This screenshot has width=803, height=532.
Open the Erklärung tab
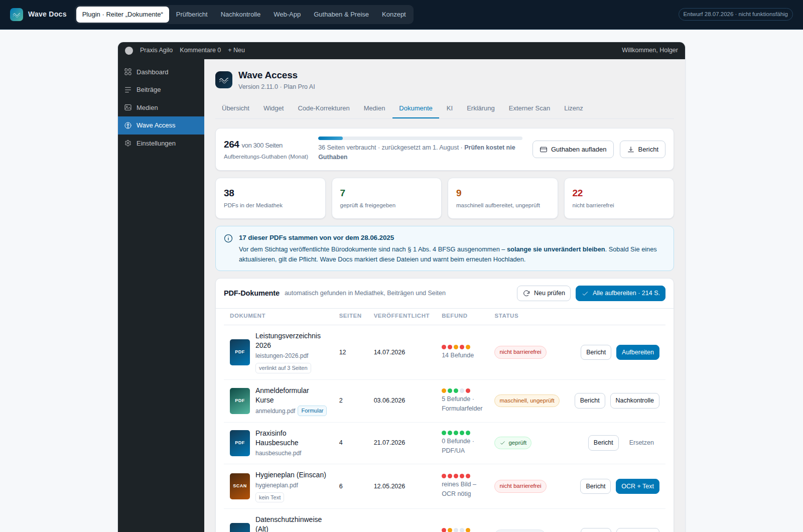(481, 108)
